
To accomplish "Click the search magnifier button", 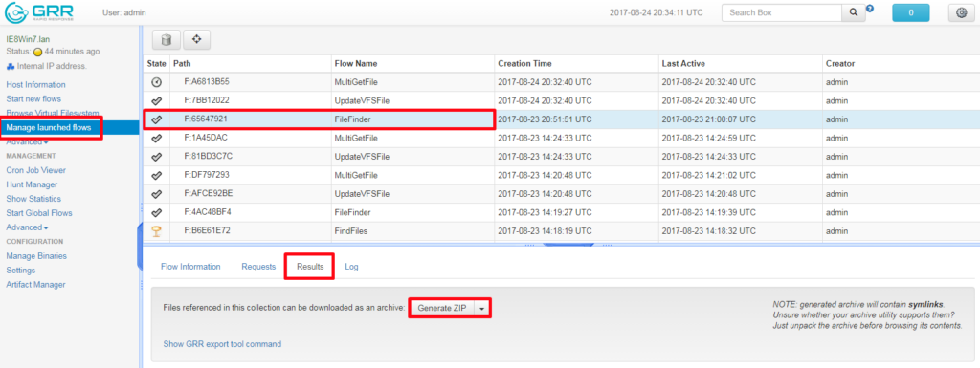I will [x=853, y=12].
